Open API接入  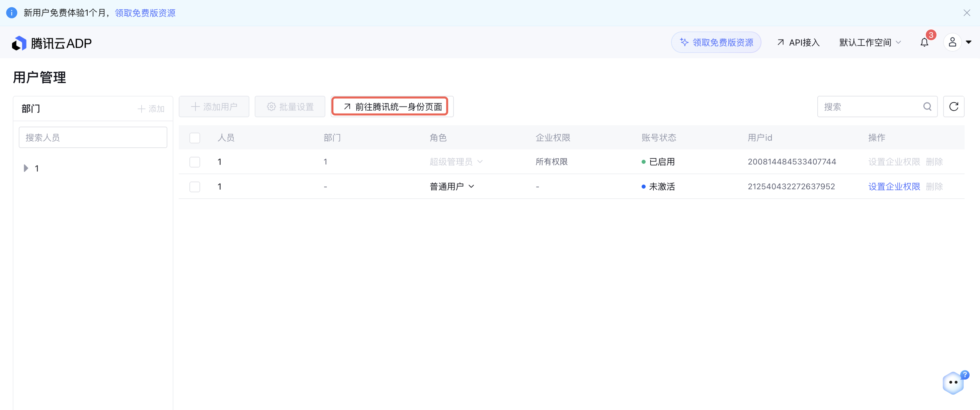coord(798,42)
